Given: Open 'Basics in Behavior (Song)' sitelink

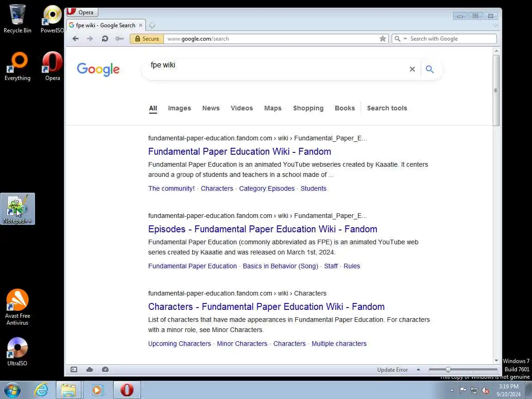Looking at the screenshot, I should (281, 266).
